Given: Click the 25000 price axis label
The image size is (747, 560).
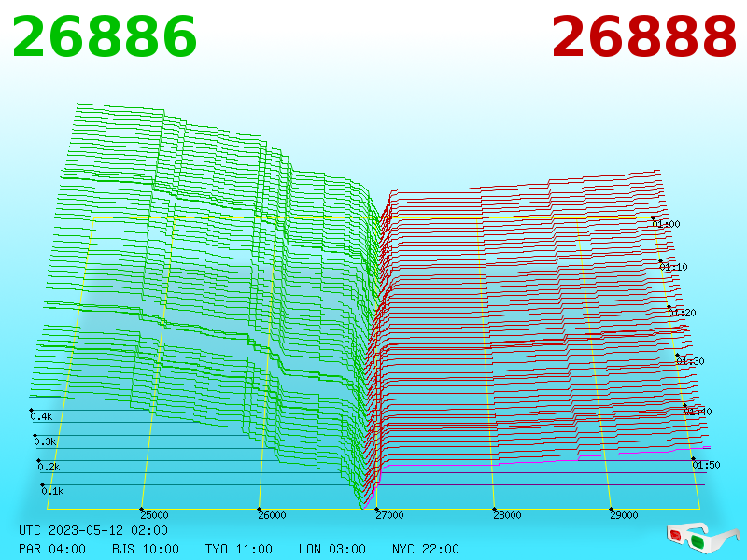Looking at the screenshot, I should 154,515.
